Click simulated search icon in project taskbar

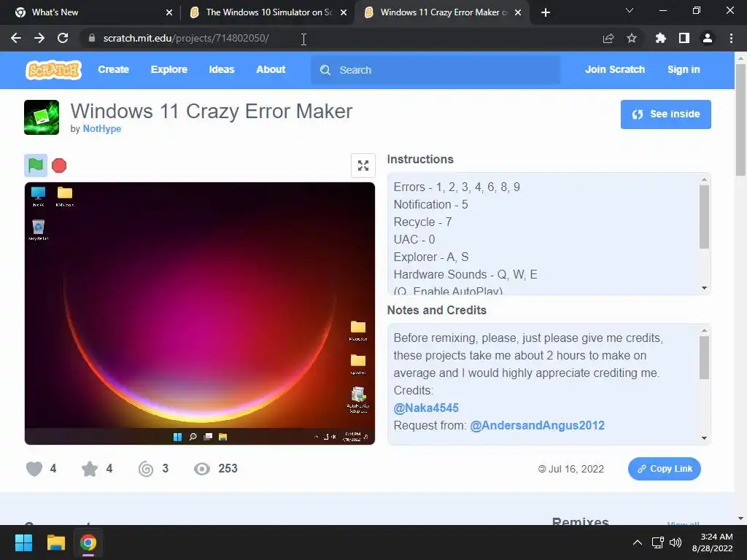pyautogui.click(x=193, y=437)
